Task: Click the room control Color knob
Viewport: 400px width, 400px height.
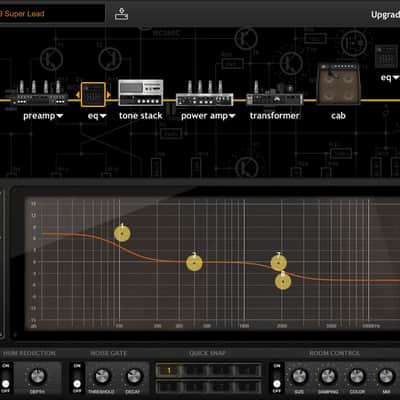Action: pyautogui.click(x=357, y=376)
